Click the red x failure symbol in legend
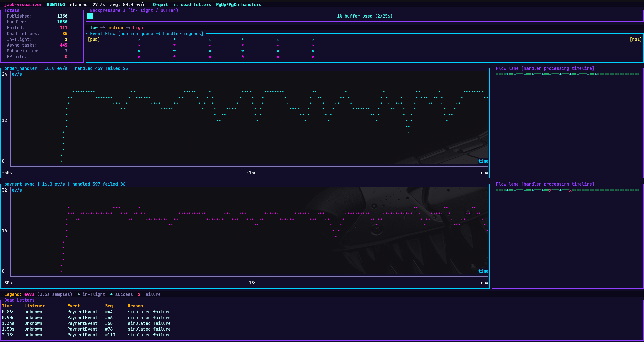The height and width of the screenshot is (342, 644). point(139,294)
